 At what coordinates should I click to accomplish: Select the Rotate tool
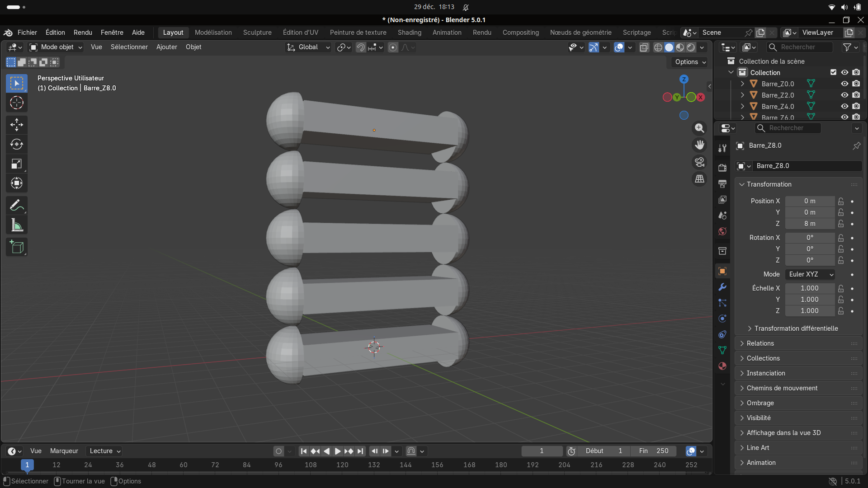[17, 144]
